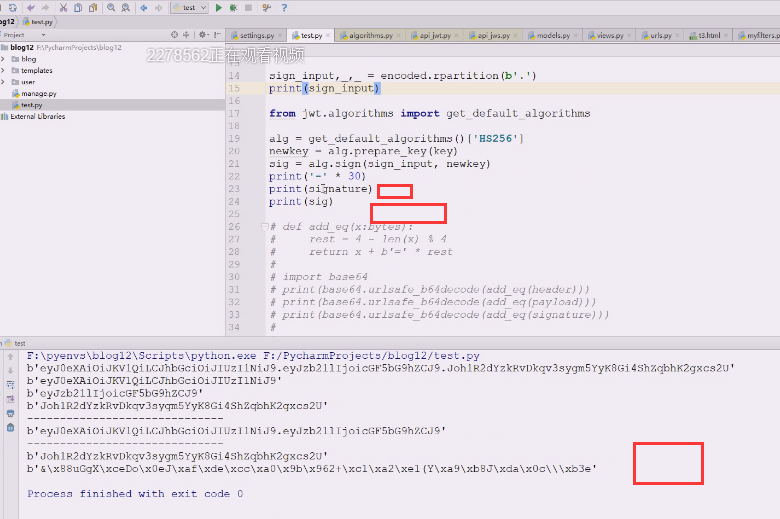Image resolution: width=780 pixels, height=519 pixels.
Task: Click gutter line number 22
Action: tap(234, 177)
